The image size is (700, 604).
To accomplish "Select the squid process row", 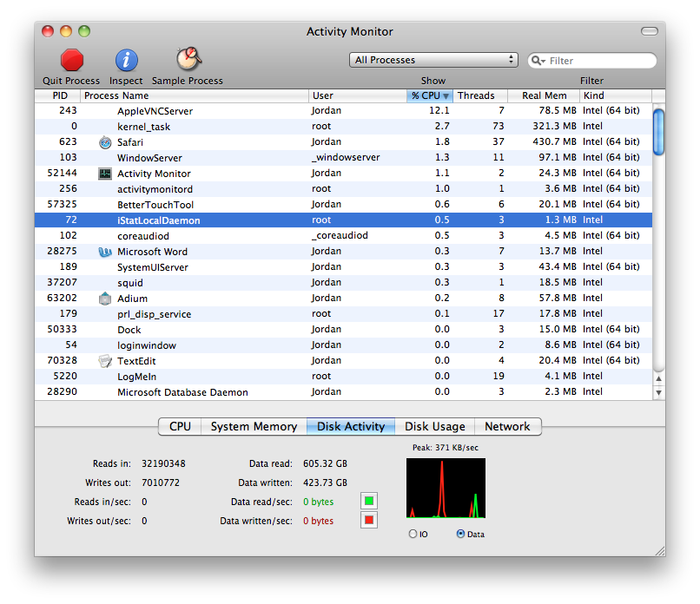I will pos(343,282).
